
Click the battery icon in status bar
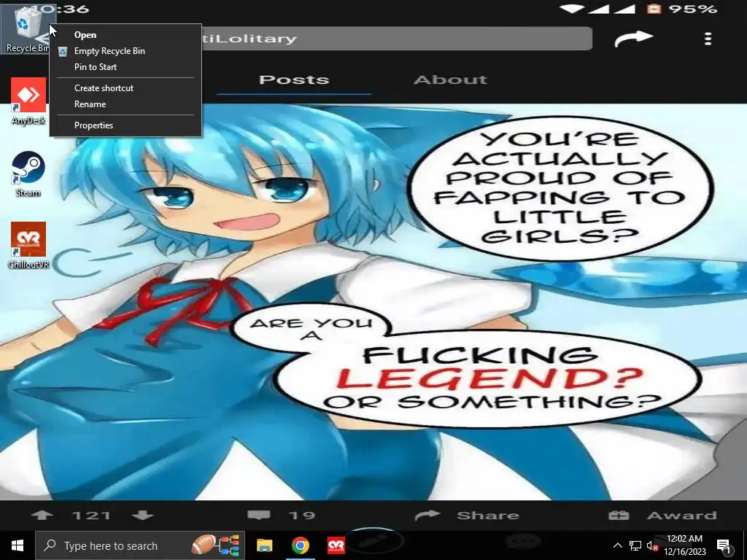[654, 9]
